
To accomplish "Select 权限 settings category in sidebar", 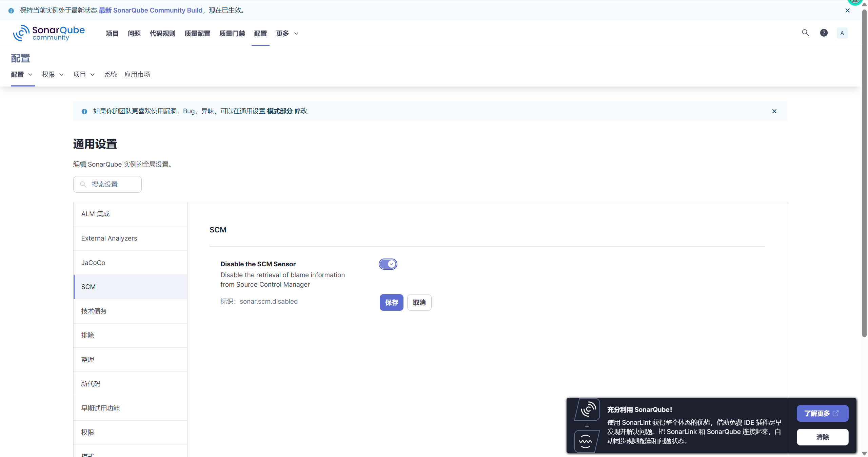I will (x=130, y=432).
